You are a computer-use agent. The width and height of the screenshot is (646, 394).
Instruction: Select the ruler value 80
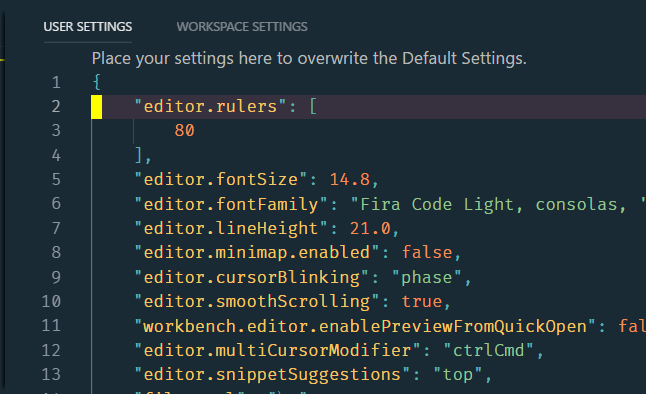click(x=184, y=131)
